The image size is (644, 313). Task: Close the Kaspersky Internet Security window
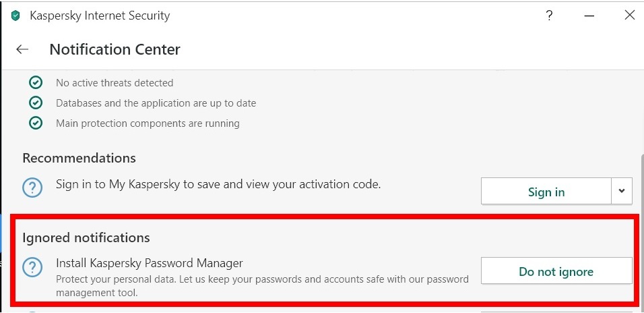630,16
